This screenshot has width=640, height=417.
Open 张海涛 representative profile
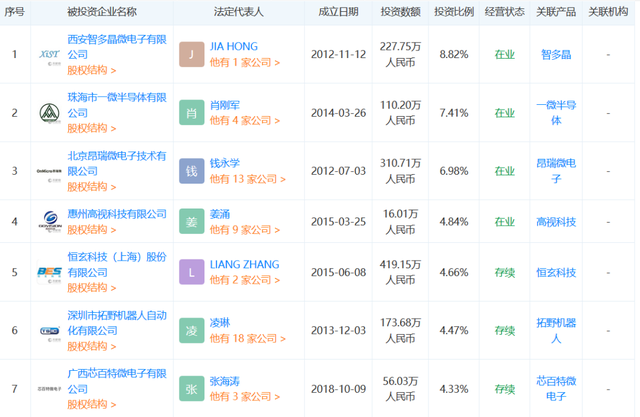click(x=224, y=381)
